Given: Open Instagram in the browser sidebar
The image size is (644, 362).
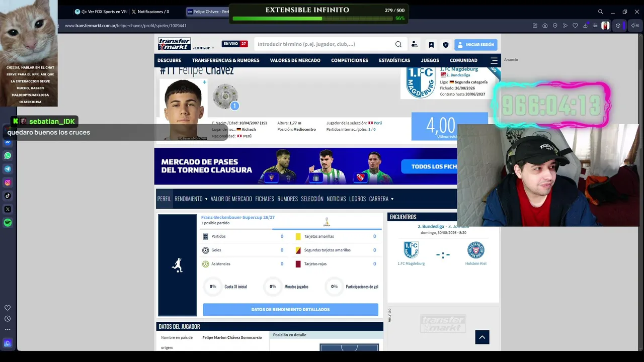Looking at the screenshot, I should [x=8, y=183].
